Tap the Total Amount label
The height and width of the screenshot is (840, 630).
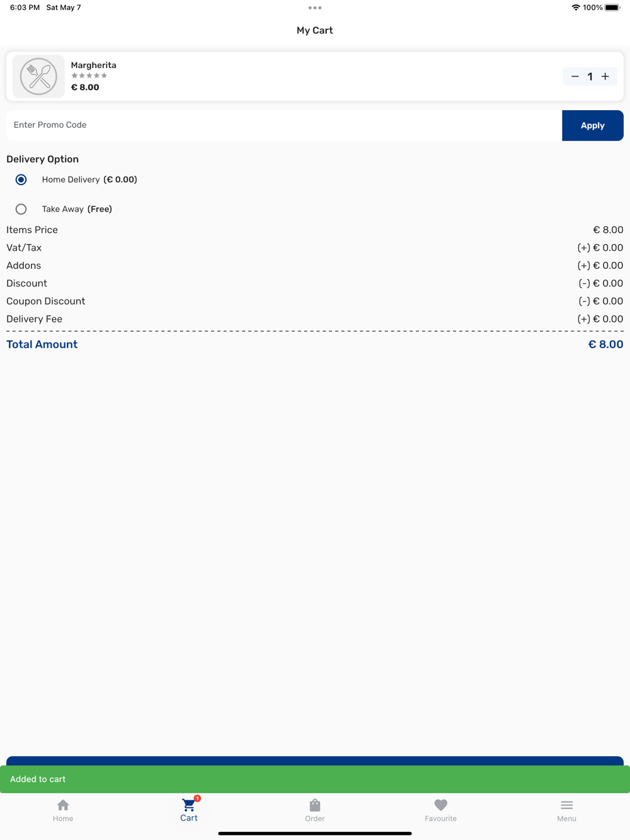pyautogui.click(x=42, y=344)
